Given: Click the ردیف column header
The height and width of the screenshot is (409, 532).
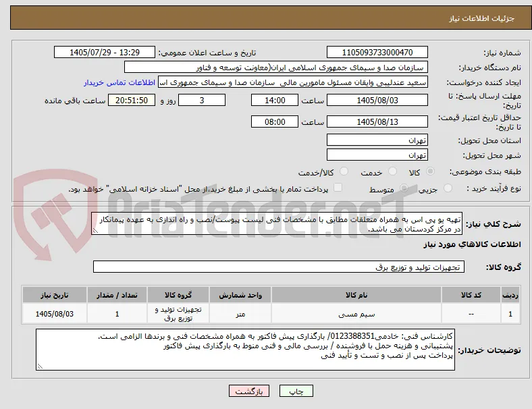Looking at the screenshot, I should [510, 295].
